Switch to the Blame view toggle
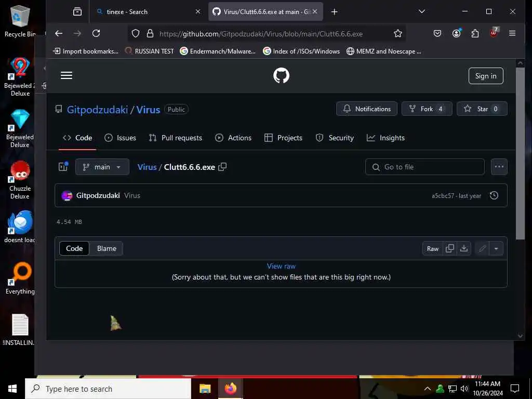This screenshot has width=532, height=399. [107, 248]
